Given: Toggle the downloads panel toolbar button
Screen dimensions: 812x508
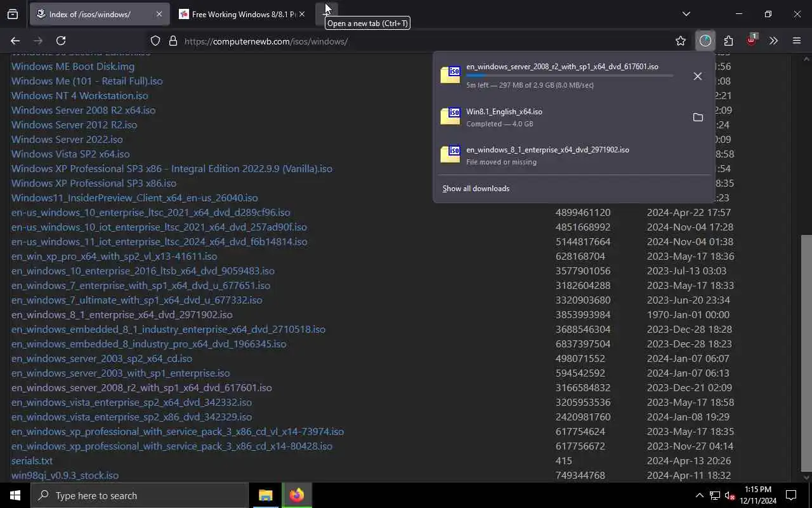Looking at the screenshot, I should pyautogui.click(x=705, y=41).
